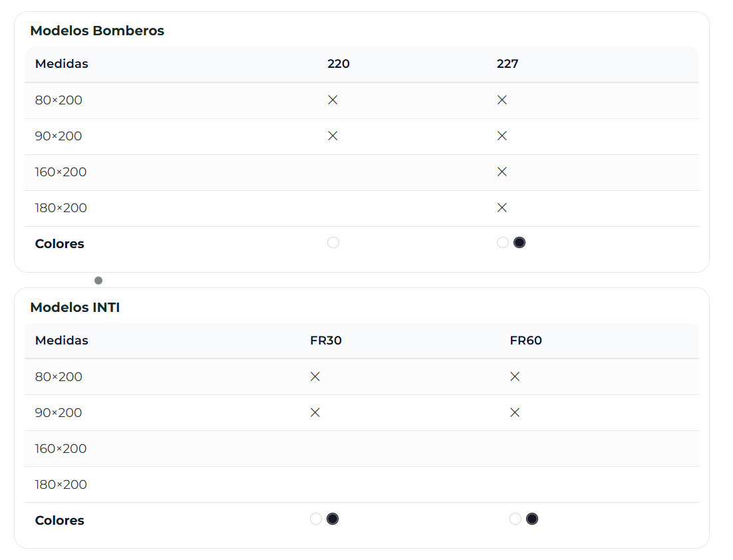Image resolution: width=733 pixels, height=560 pixels.
Task: Click the 227 column header in Bomberos table
Action: (508, 64)
